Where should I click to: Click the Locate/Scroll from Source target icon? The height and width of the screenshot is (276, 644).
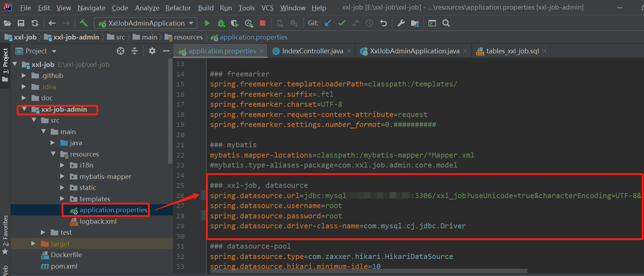(121, 51)
